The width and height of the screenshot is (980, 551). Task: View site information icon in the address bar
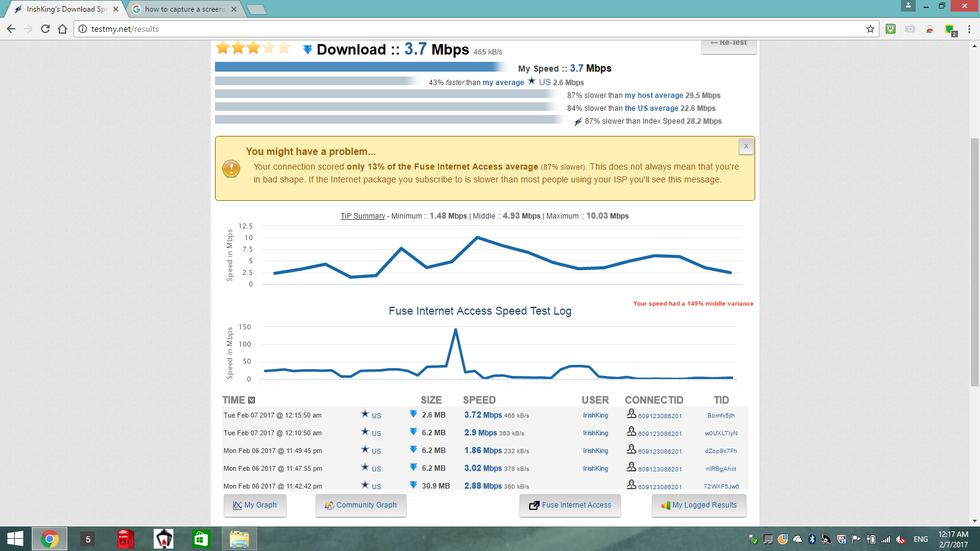pos(83,29)
